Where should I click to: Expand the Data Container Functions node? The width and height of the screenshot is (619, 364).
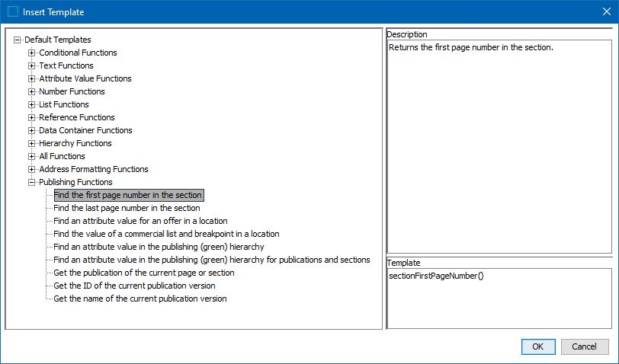tap(31, 130)
